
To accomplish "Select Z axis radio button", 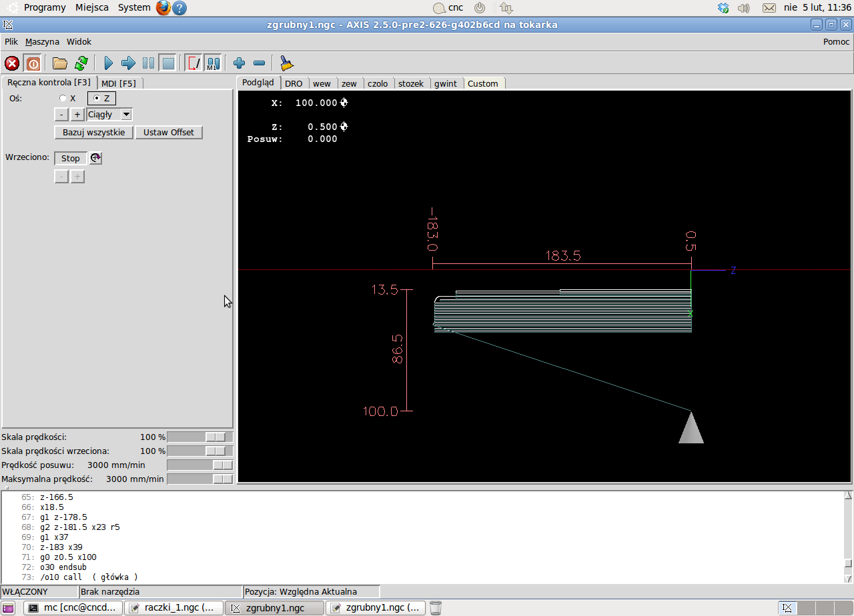I will [102, 98].
